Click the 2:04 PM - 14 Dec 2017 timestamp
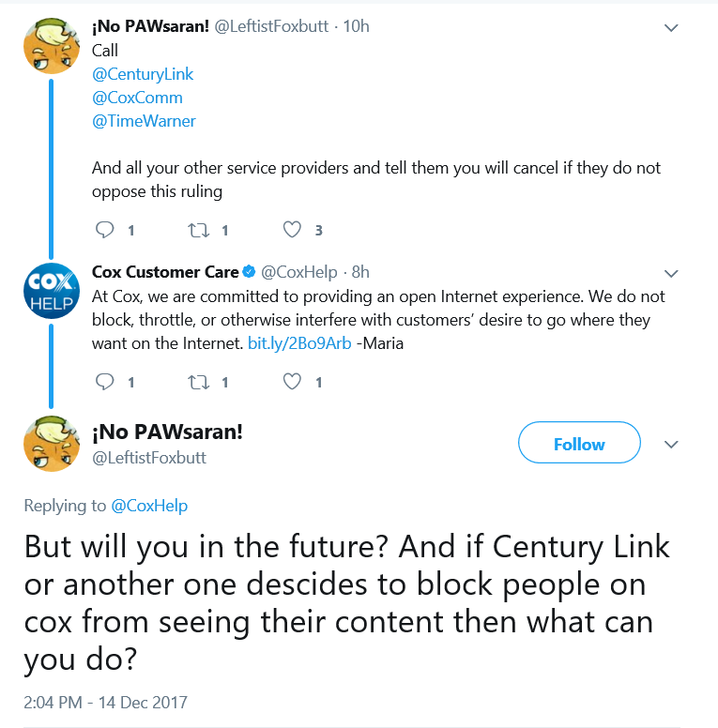 coord(105,703)
